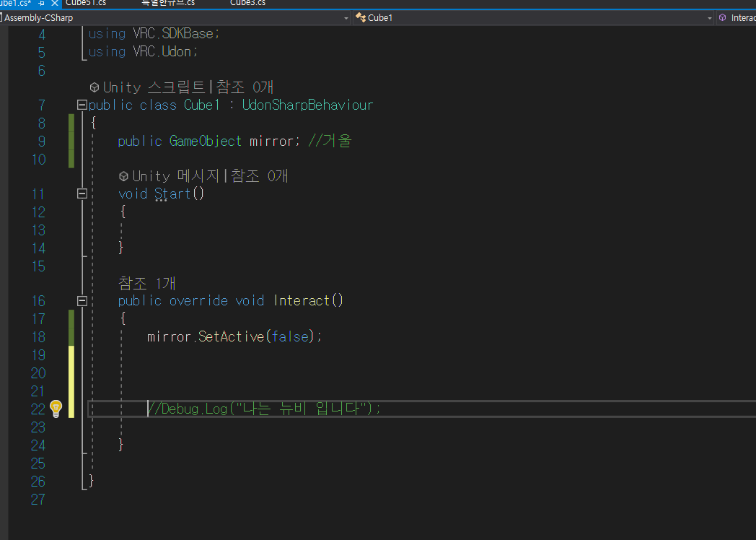Switch to the 특별한큐브.cs tab
This screenshot has width=756, height=540.
[x=168, y=3]
